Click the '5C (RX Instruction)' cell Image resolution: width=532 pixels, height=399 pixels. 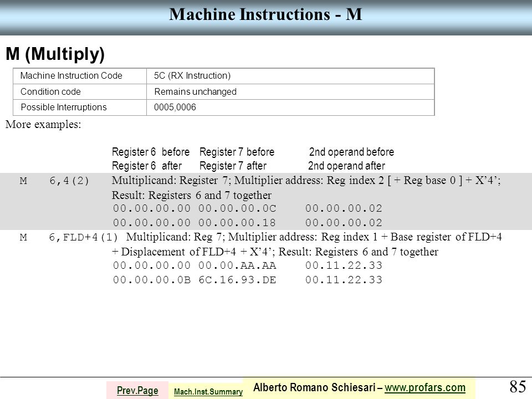(x=290, y=76)
